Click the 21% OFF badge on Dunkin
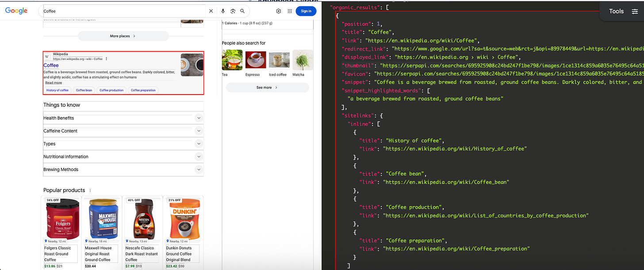This screenshot has width=644, height=270. pyautogui.click(x=174, y=200)
